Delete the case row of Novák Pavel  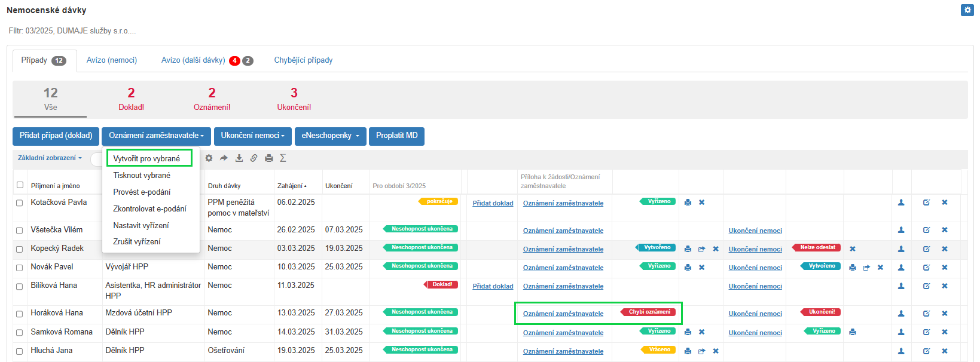945,268
